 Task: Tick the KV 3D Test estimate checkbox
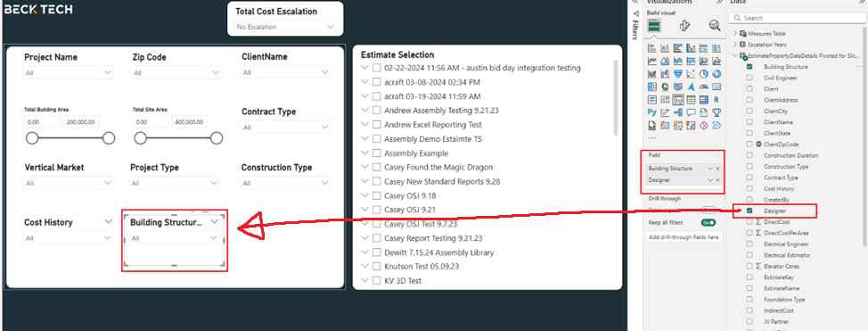coord(376,280)
